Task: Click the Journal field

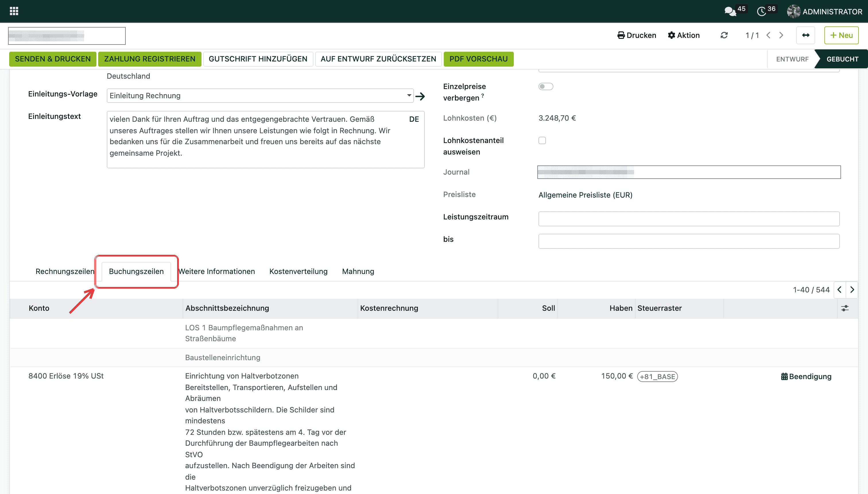Action: click(x=689, y=172)
